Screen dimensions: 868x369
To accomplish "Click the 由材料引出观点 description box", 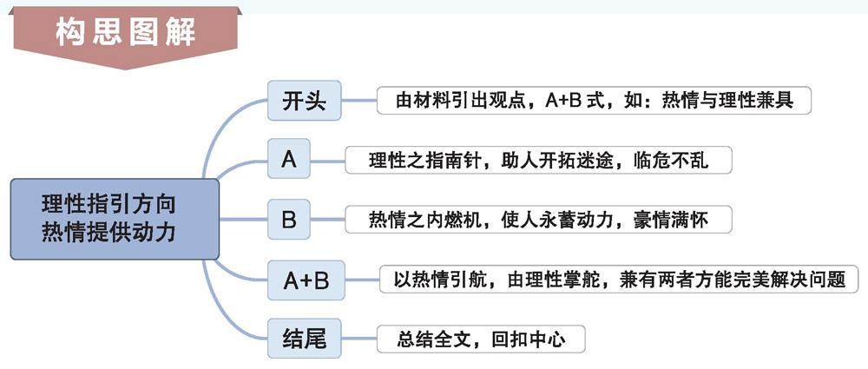I will click(x=595, y=100).
